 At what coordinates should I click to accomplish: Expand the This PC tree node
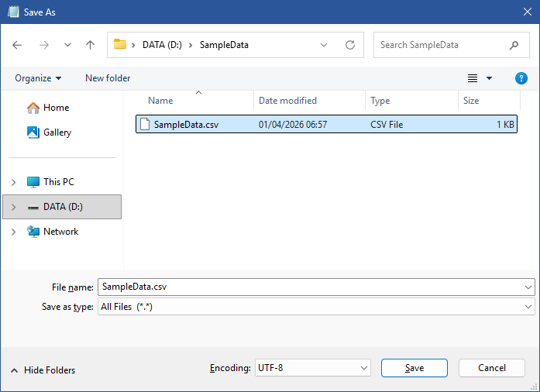pyautogui.click(x=13, y=182)
